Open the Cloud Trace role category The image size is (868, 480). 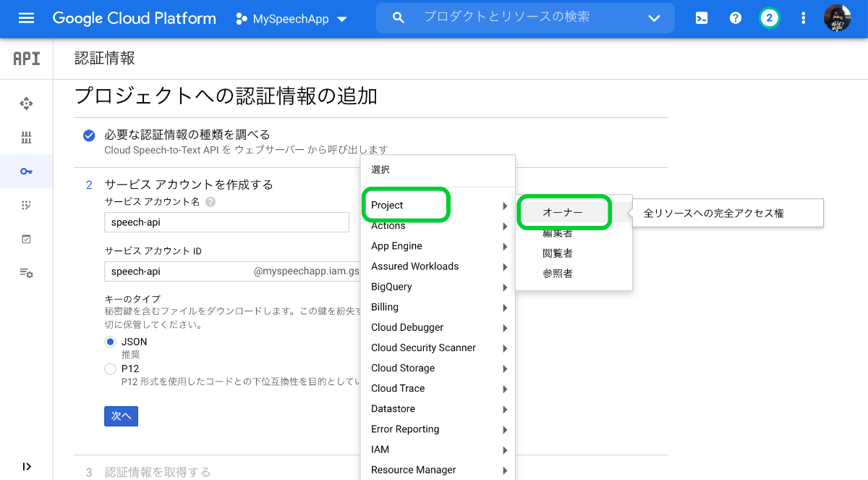tap(438, 388)
